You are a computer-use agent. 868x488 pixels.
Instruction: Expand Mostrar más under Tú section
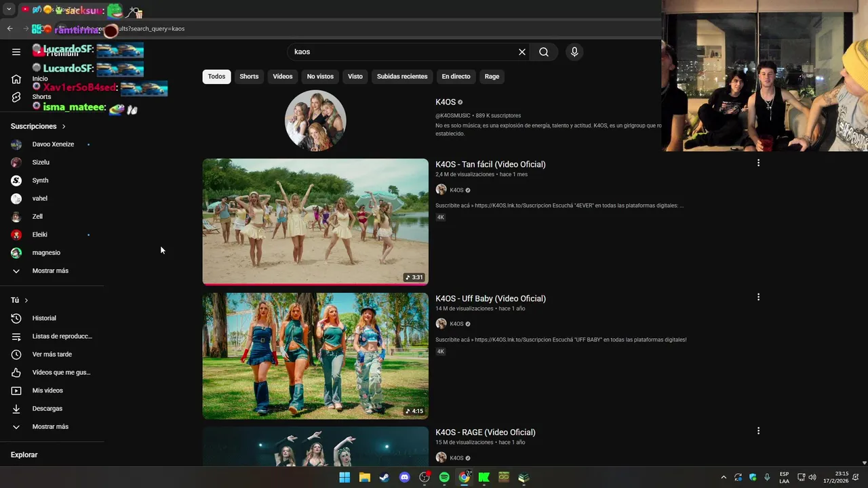click(x=52, y=427)
